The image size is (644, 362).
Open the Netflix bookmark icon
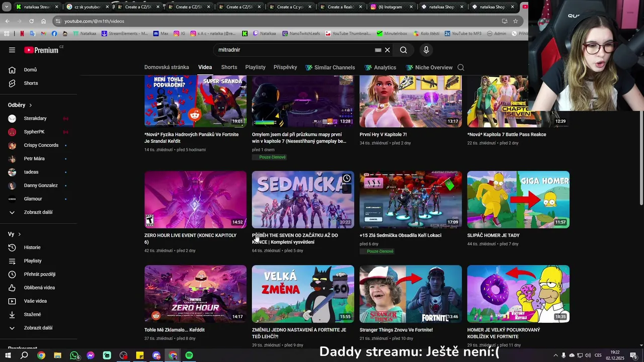(22, 34)
